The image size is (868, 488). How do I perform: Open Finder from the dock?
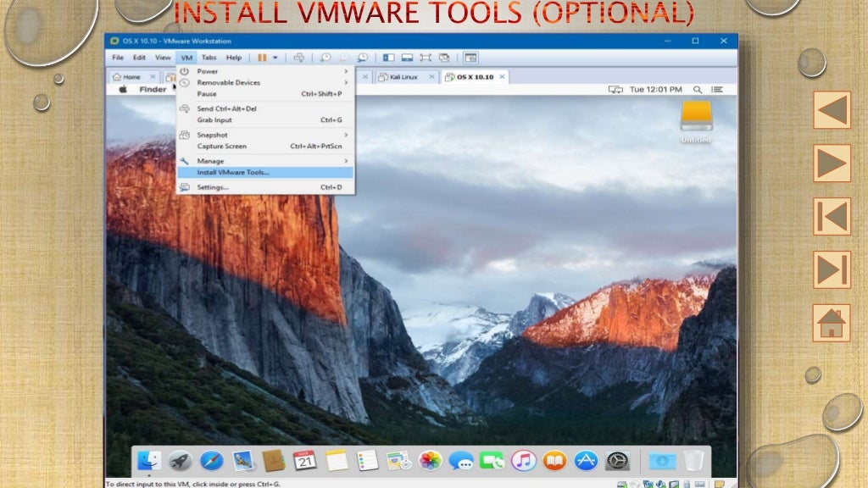point(149,460)
